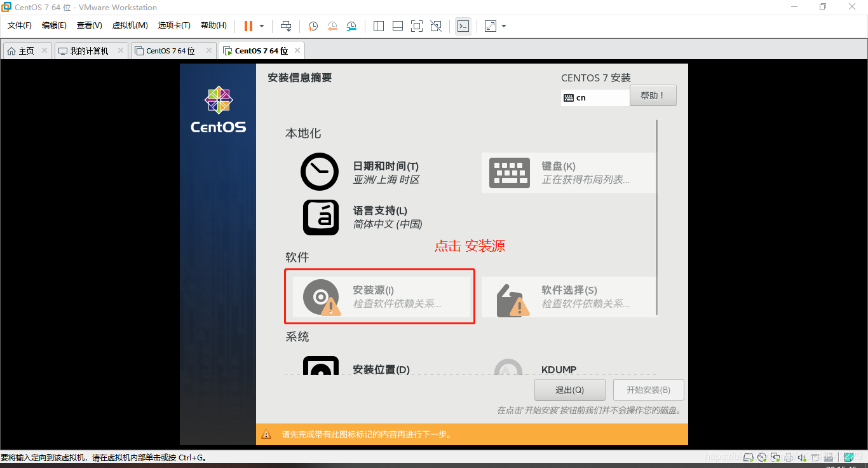Click the 安装信息摘要 heading
868x468 pixels.
point(300,78)
